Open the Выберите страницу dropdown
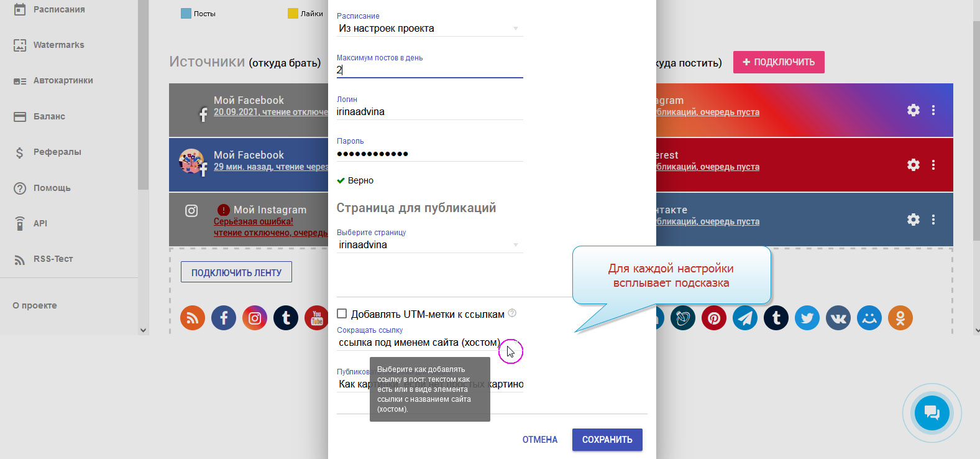The width and height of the screenshot is (980, 459). click(429, 245)
